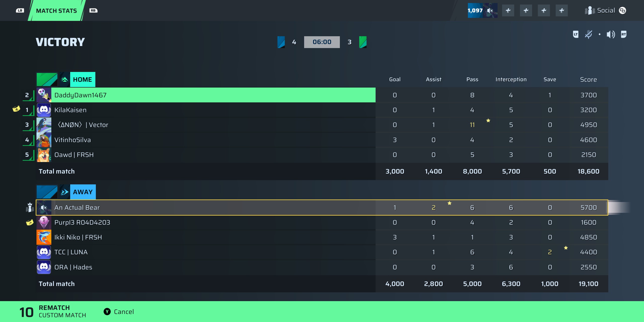Select the Match Stats tab
The image size is (644, 322).
(x=57, y=11)
